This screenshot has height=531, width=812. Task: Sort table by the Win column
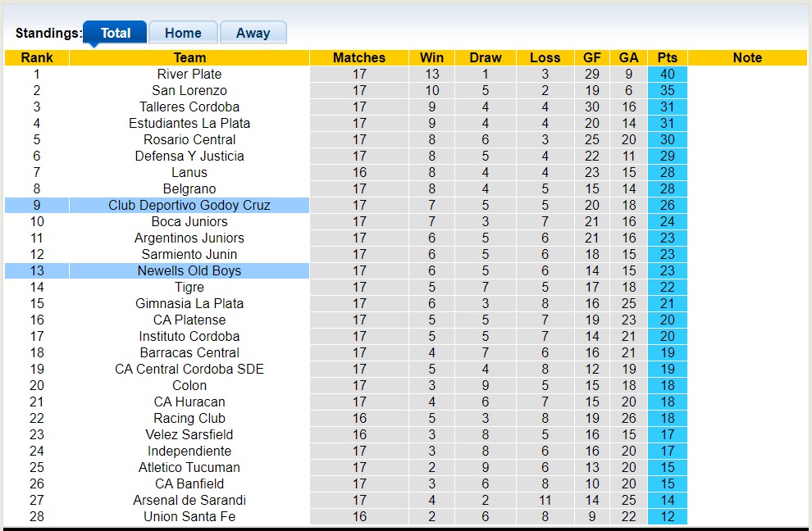point(431,57)
